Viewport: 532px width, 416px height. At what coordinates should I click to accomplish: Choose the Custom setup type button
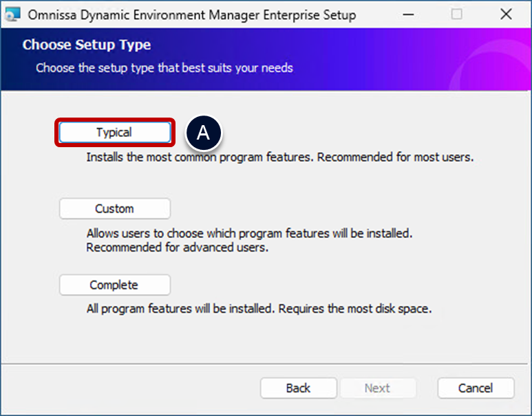tap(114, 208)
